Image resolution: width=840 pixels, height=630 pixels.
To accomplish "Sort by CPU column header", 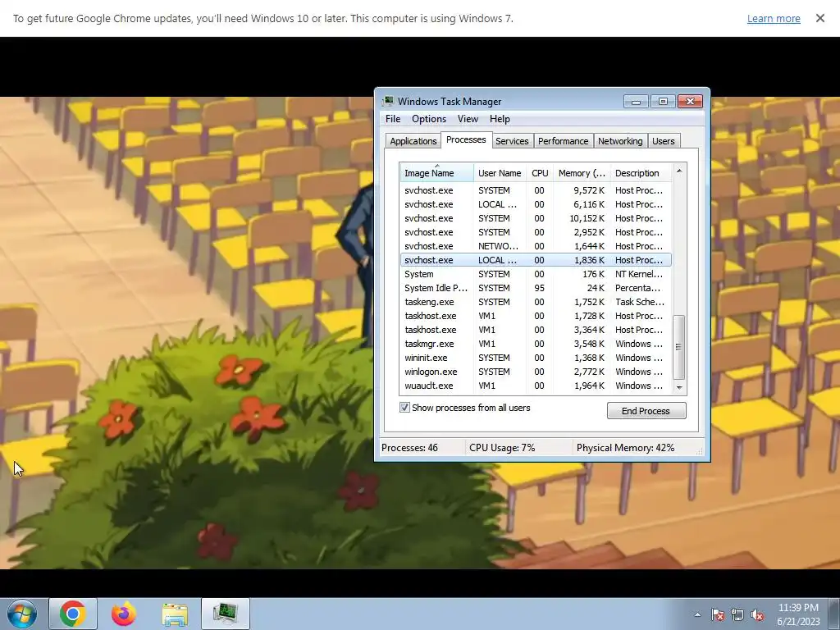I will (540, 173).
